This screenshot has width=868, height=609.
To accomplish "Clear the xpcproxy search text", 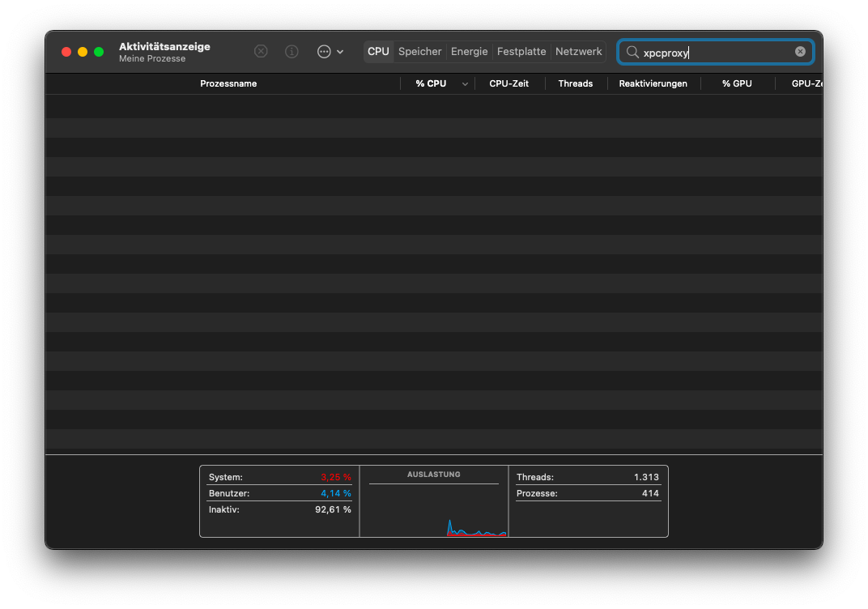I will tap(800, 52).
